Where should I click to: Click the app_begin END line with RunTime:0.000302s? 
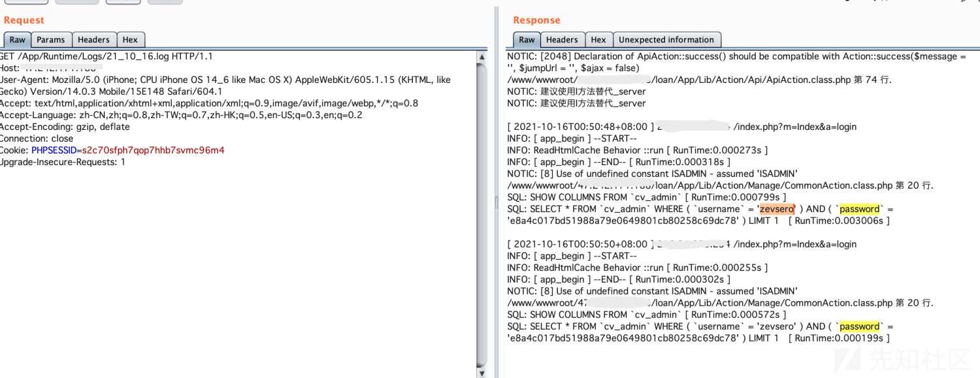point(619,279)
